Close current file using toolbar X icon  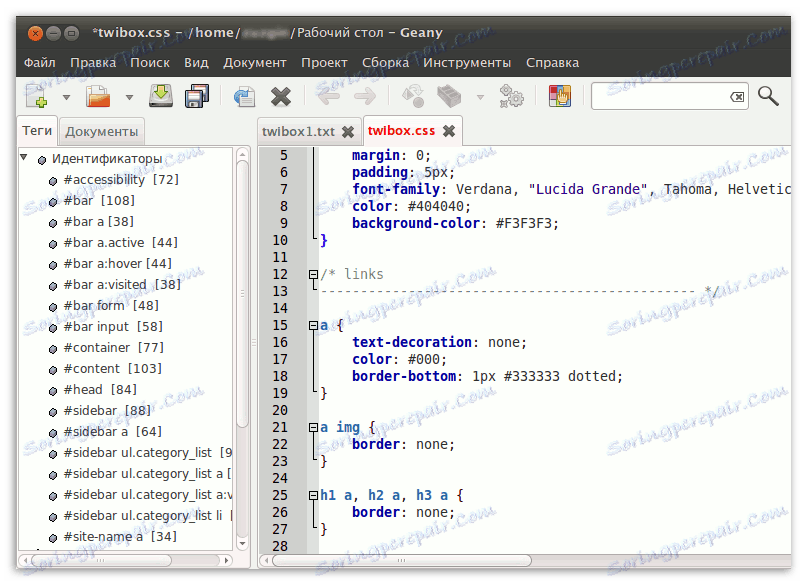281,96
